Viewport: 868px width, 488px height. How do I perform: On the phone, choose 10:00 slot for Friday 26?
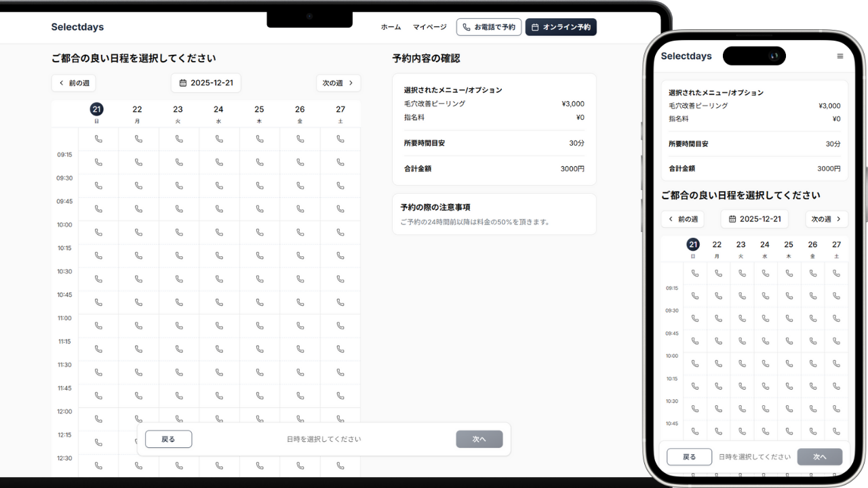coord(812,363)
